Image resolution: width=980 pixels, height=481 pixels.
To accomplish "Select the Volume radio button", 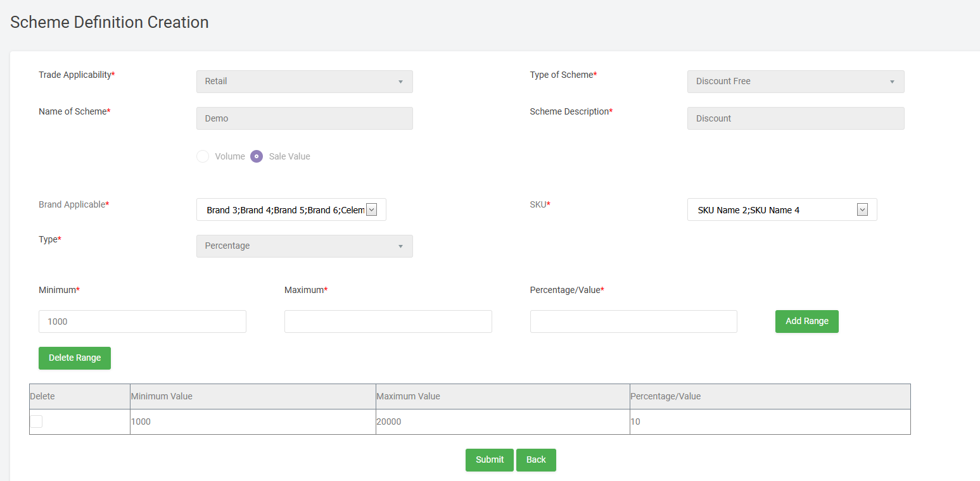I will tap(203, 156).
